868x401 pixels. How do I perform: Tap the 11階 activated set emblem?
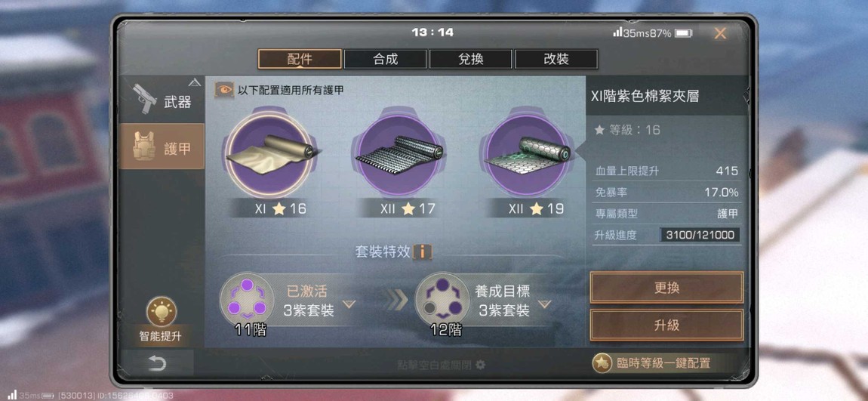(247, 300)
